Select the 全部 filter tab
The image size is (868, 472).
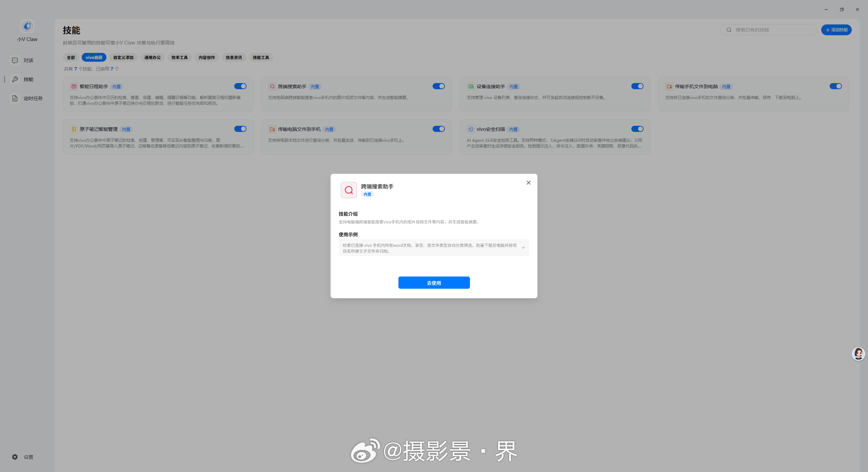click(71, 58)
